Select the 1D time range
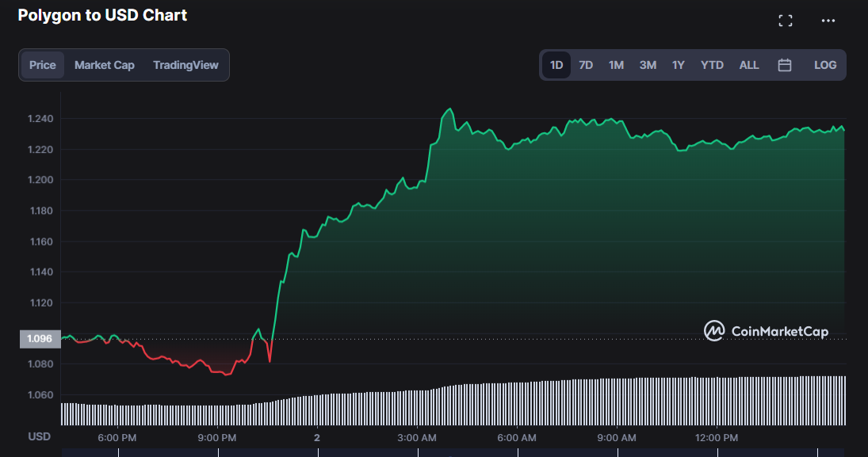This screenshot has height=457, width=868. click(556, 65)
